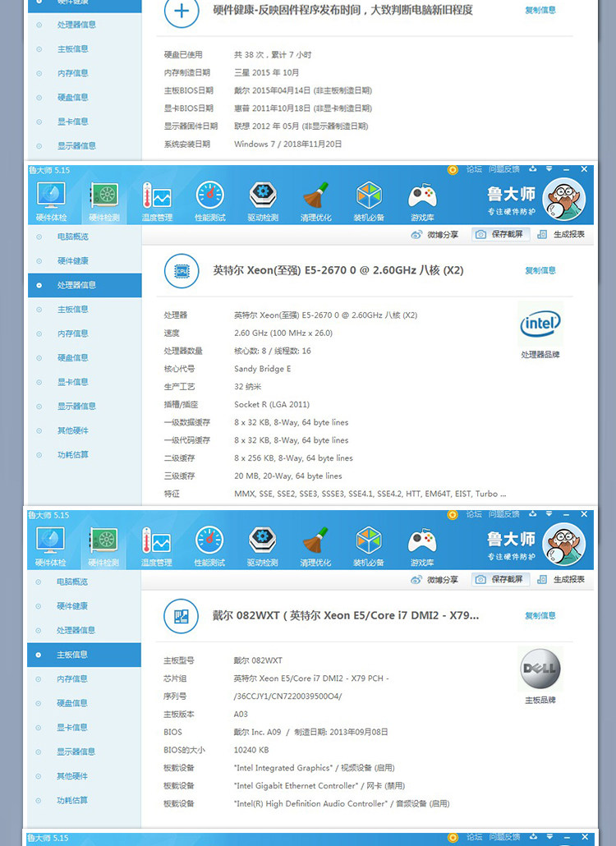Click 鲁大师 avatar in the Dell motherboard window
This screenshot has width=616, height=846.
point(563,545)
